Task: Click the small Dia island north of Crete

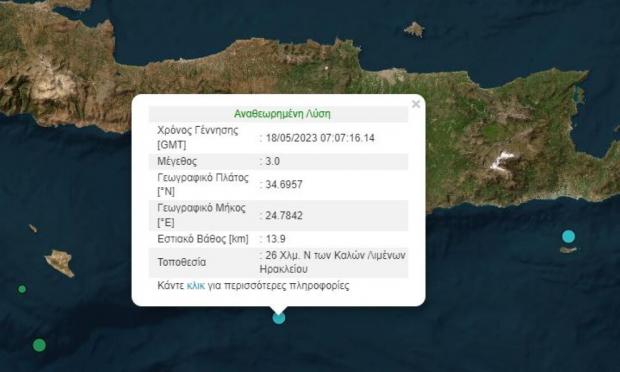Action: (x=414, y=29)
